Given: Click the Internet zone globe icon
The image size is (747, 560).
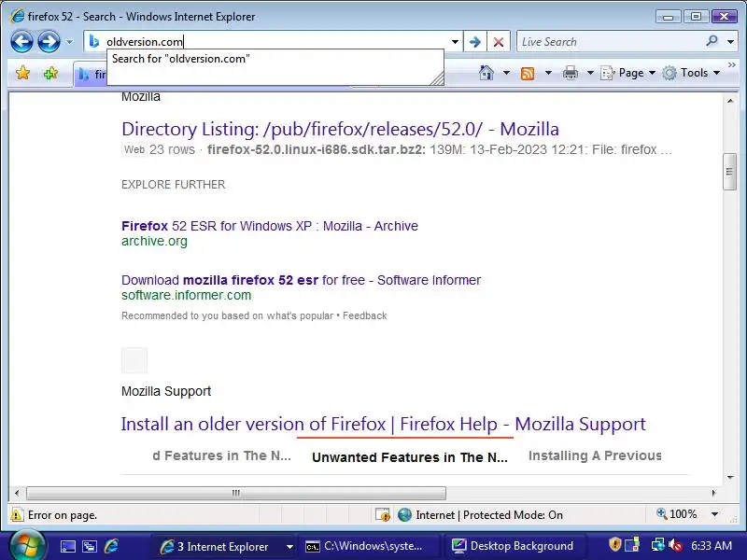Looking at the screenshot, I should pyautogui.click(x=404, y=515).
